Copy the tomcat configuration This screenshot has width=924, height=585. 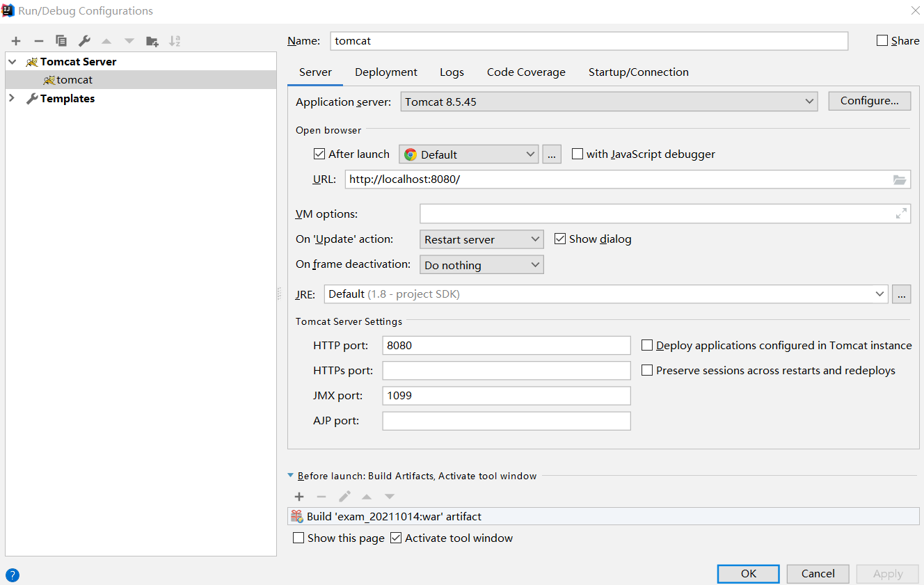click(61, 40)
